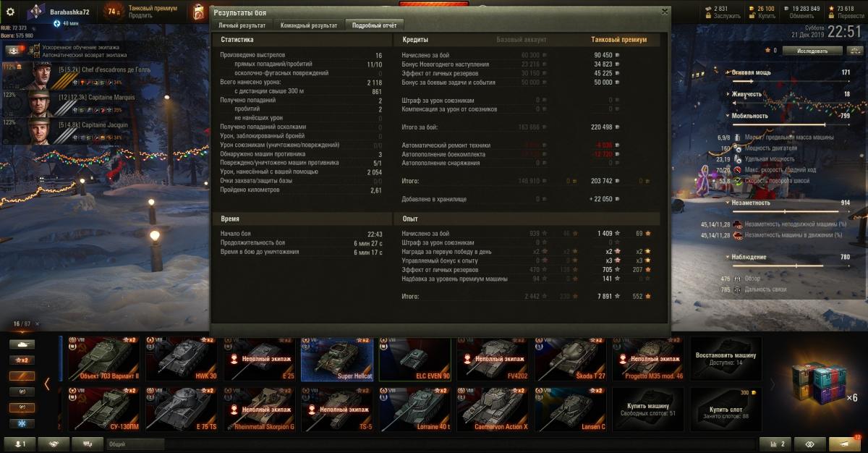Switch to Личный результат tab
The image size is (868, 453).
(242, 25)
